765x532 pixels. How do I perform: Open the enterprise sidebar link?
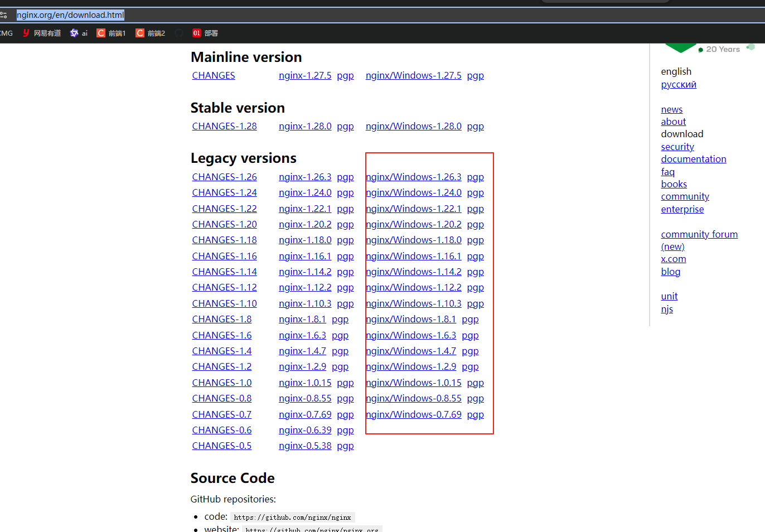point(682,209)
